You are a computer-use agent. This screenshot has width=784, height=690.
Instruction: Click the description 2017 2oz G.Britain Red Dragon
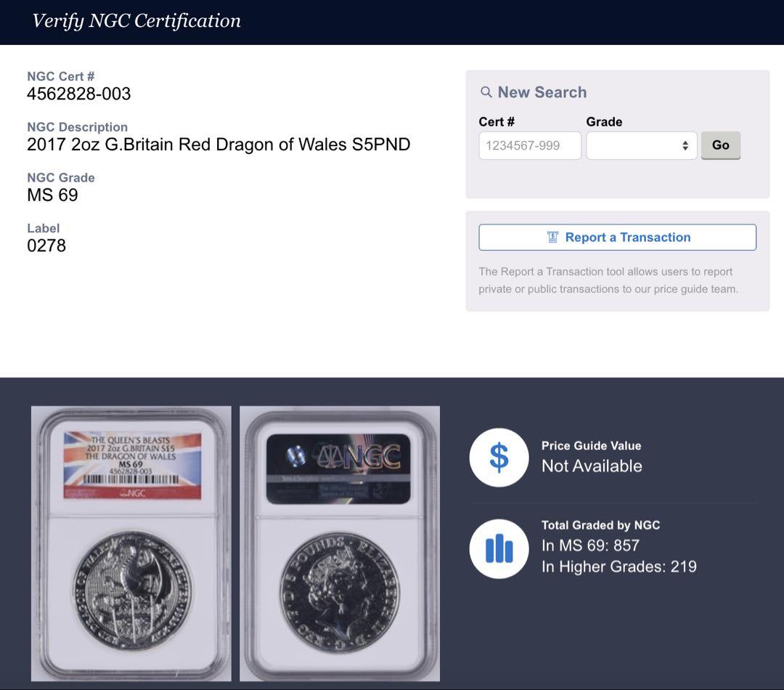click(x=219, y=144)
